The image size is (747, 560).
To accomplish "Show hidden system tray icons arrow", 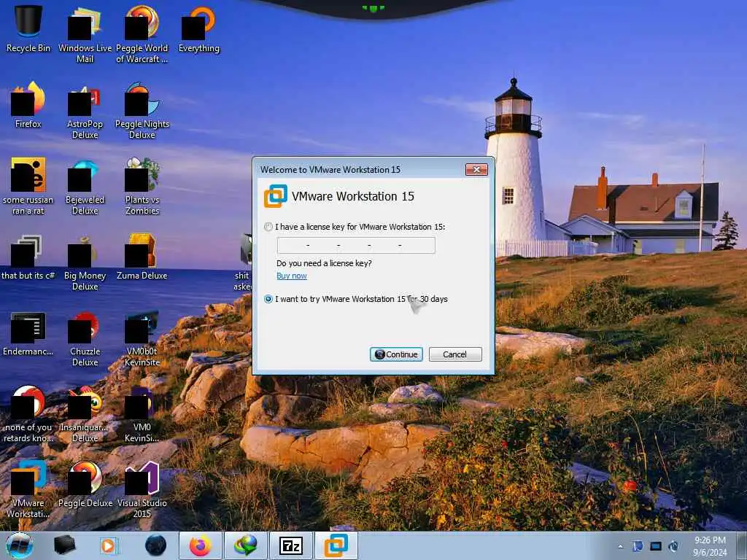I will pyautogui.click(x=620, y=546).
